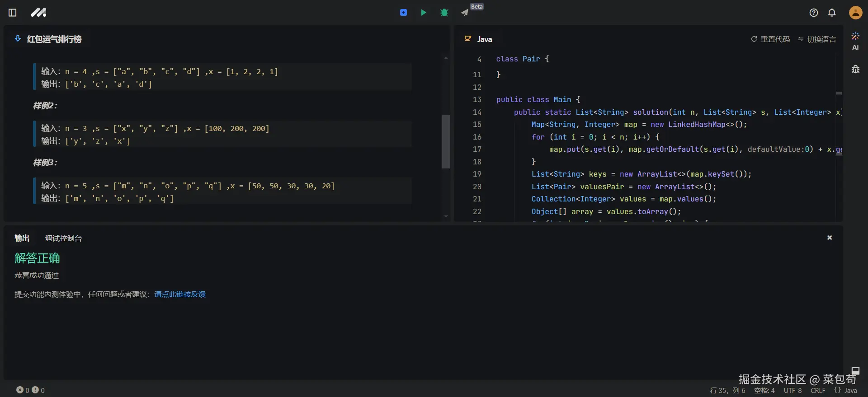
Task: Click the warning count icon in status bar
Action: 35,390
